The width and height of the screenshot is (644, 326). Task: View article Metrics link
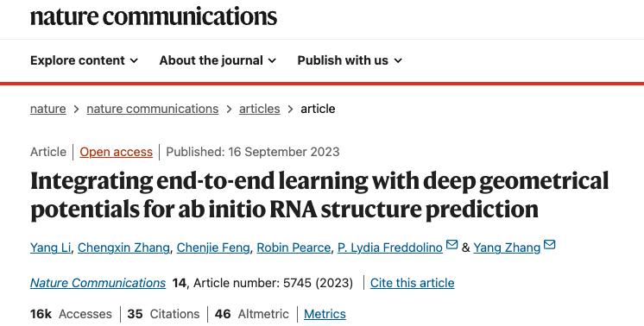pos(325,314)
